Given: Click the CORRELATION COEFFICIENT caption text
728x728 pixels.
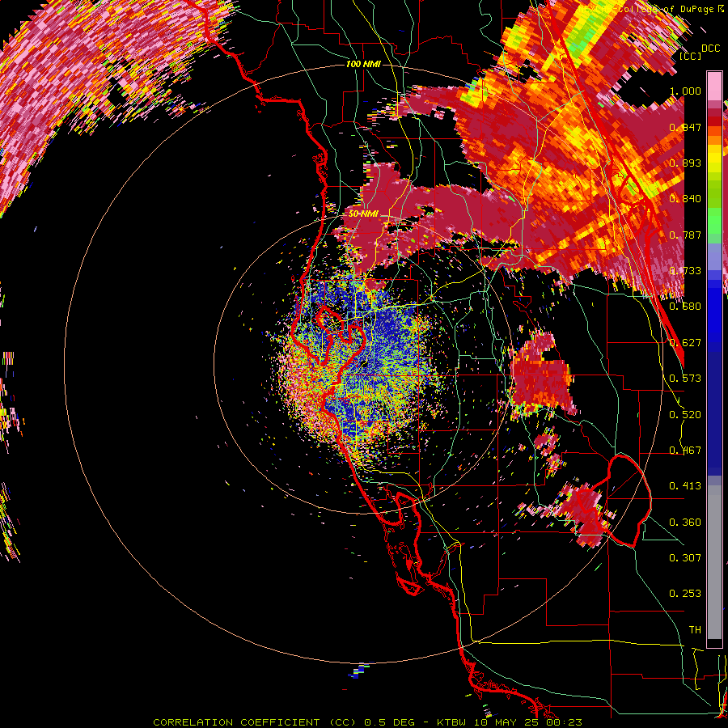Looking at the screenshot, I should 236,722.
